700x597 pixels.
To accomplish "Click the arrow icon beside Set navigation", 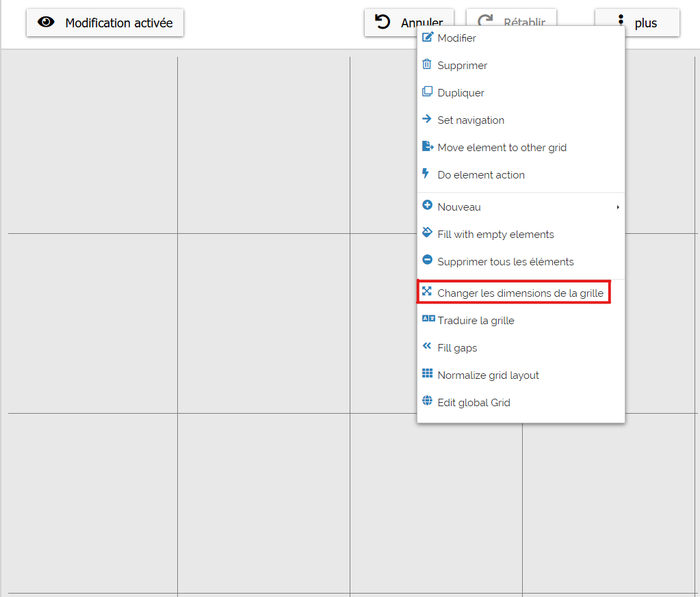I will click(x=427, y=120).
